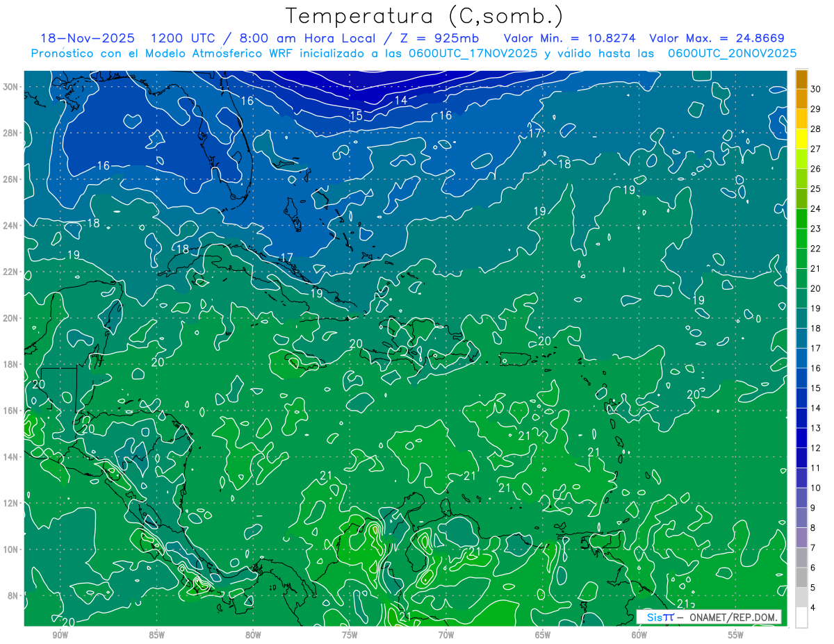Viewport: 834px width, 644px height.
Task: Click the 28N latitude axis label
Action: pyautogui.click(x=12, y=133)
